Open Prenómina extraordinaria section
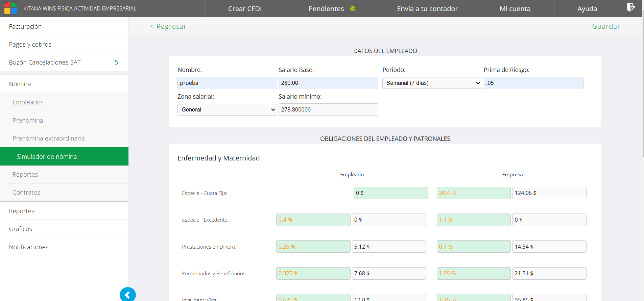644x301 pixels. pos(49,139)
